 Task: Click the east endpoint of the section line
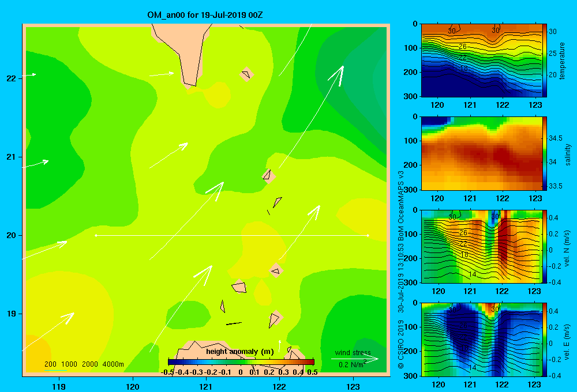[x=368, y=235]
